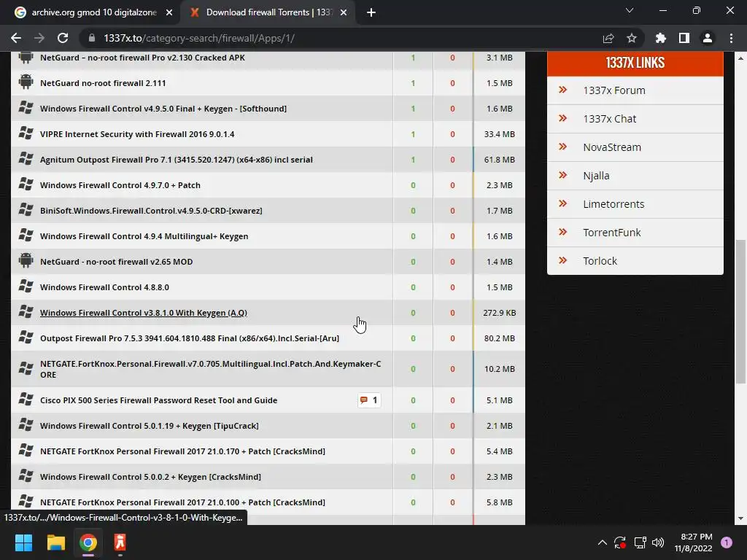Open Windows Firewall Control 5.0.1.19 TipuCrack link
The image size is (747, 560).
pos(149,426)
